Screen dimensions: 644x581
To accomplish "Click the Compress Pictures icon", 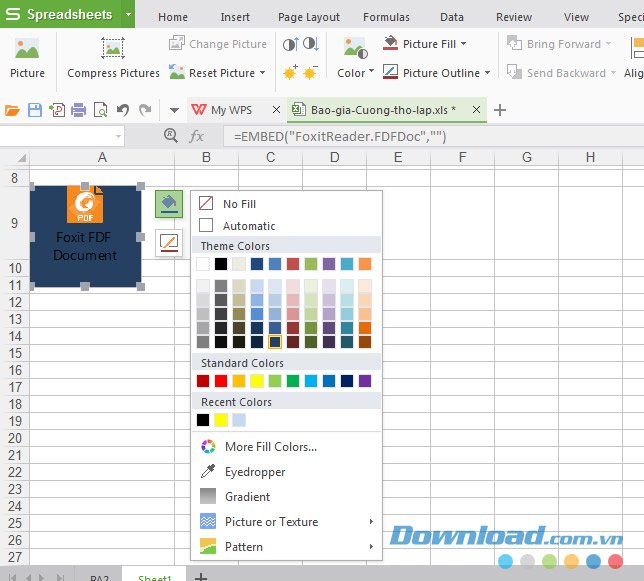I will pos(113,48).
